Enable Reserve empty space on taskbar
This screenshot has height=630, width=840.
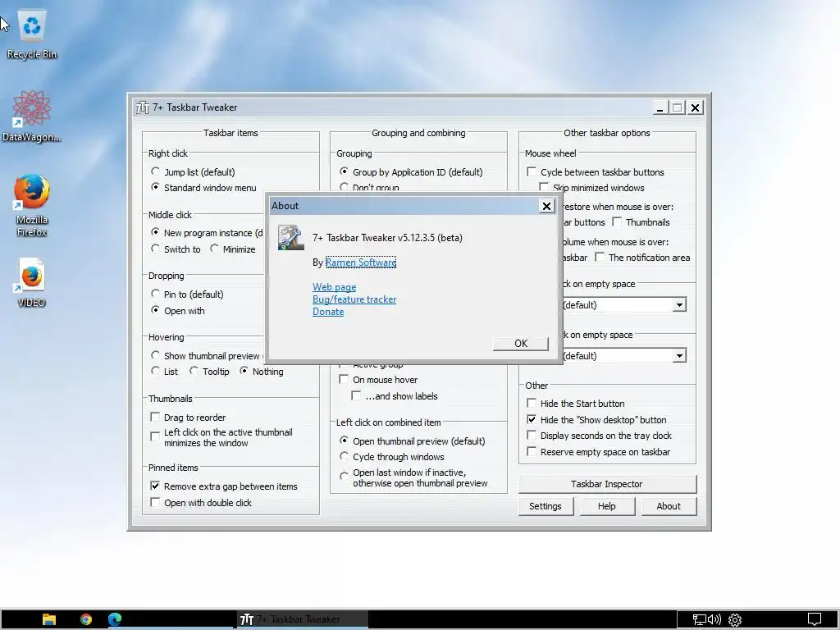532,452
